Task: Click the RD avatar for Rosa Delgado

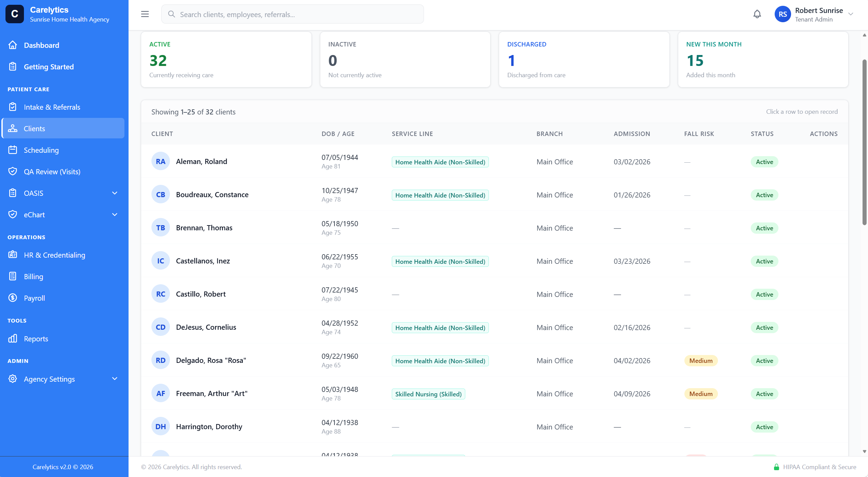Action: (161, 360)
